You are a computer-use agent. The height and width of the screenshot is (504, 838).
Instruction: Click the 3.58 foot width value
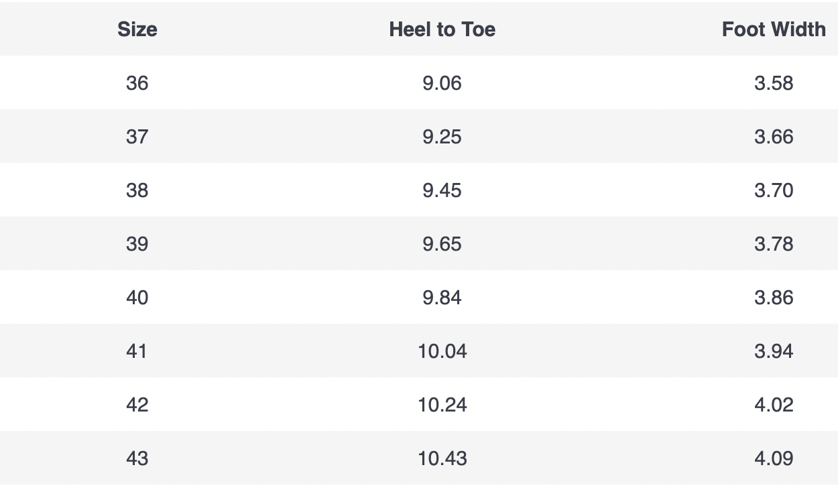click(x=774, y=83)
